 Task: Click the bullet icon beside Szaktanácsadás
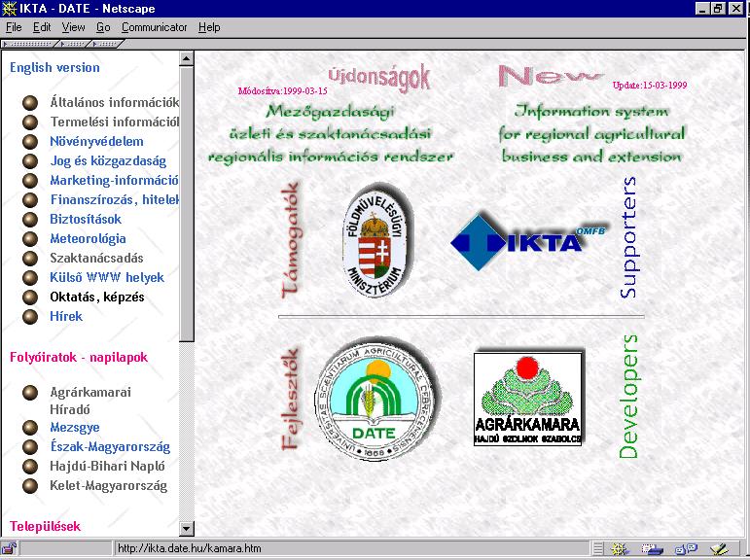[30, 259]
